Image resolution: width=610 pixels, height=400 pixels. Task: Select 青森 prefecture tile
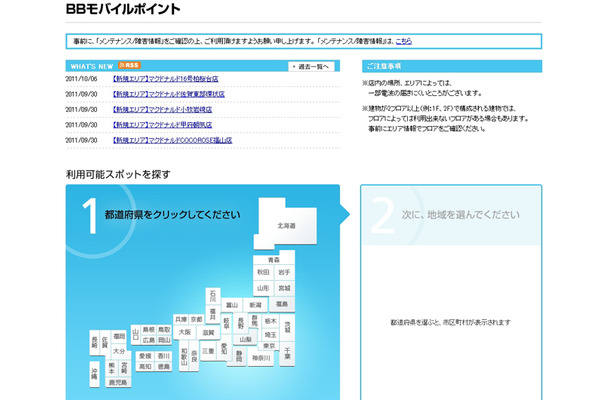(x=274, y=260)
